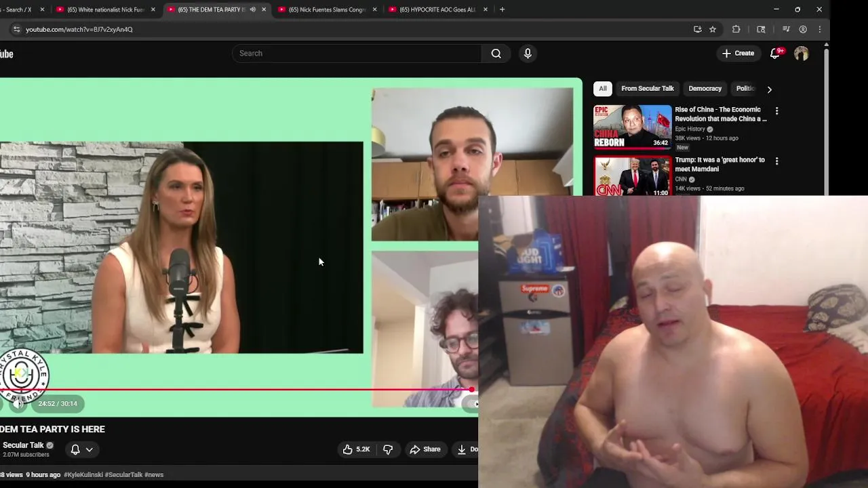Close the Nick Fuentes Slams Congress tab

pos(374,9)
